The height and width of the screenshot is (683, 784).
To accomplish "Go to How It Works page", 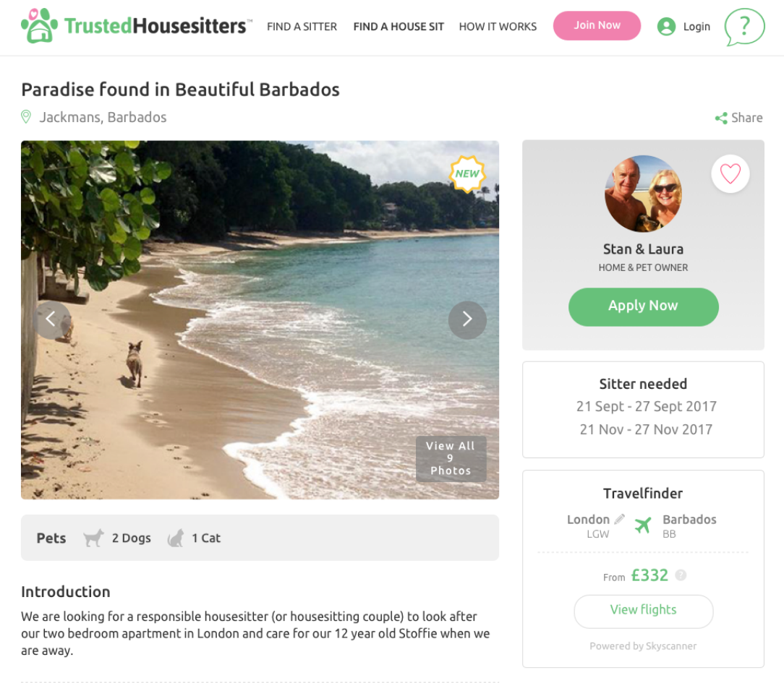I will point(498,27).
